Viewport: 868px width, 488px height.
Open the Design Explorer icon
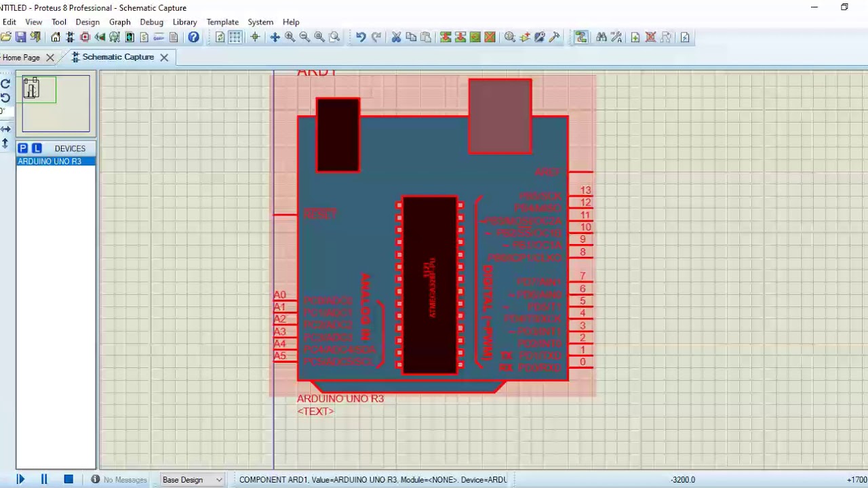129,37
